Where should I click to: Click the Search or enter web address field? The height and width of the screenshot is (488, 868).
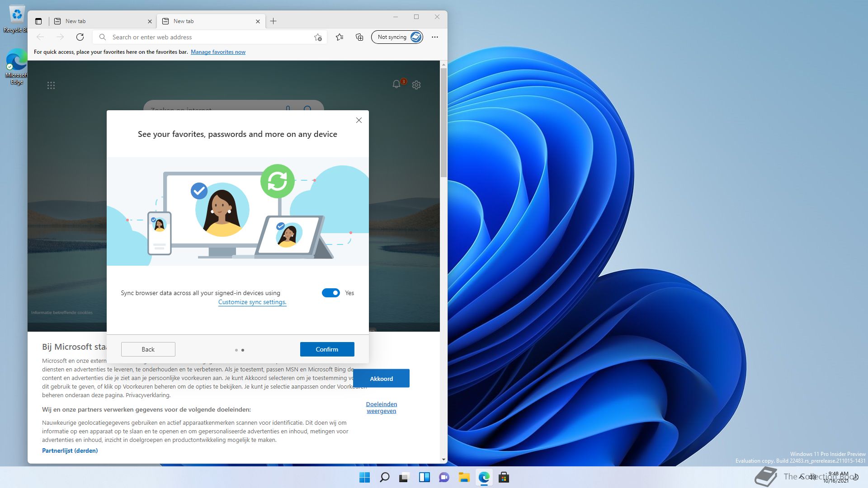(210, 37)
